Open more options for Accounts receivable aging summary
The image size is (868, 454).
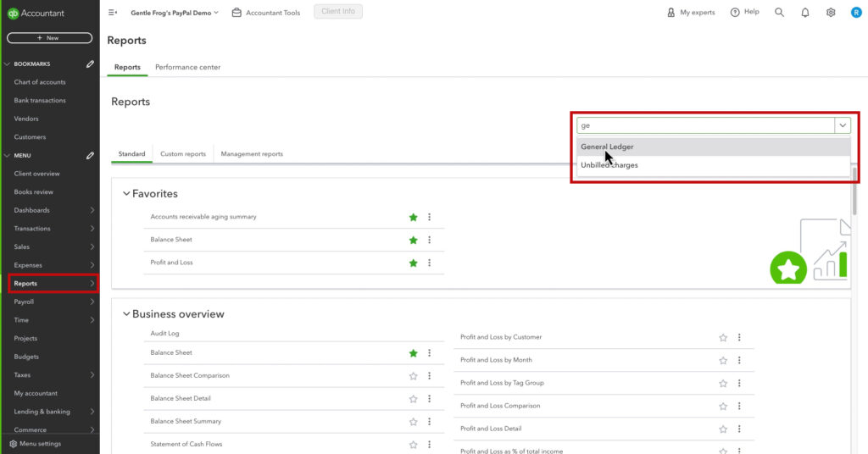pyautogui.click(x=429, y=218)
